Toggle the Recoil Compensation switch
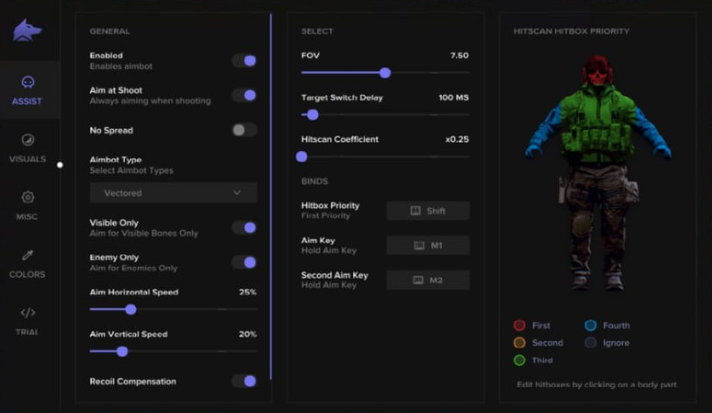712x413 pixels. (244, 381)
